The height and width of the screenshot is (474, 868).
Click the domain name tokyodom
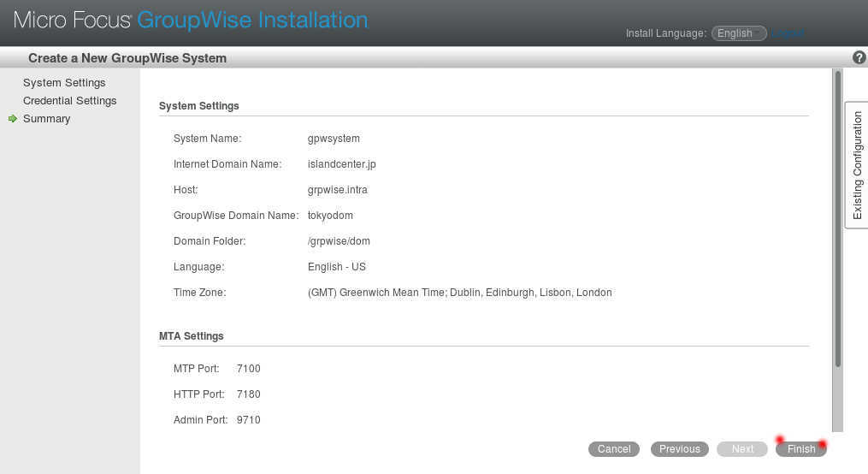pos(330,216)
